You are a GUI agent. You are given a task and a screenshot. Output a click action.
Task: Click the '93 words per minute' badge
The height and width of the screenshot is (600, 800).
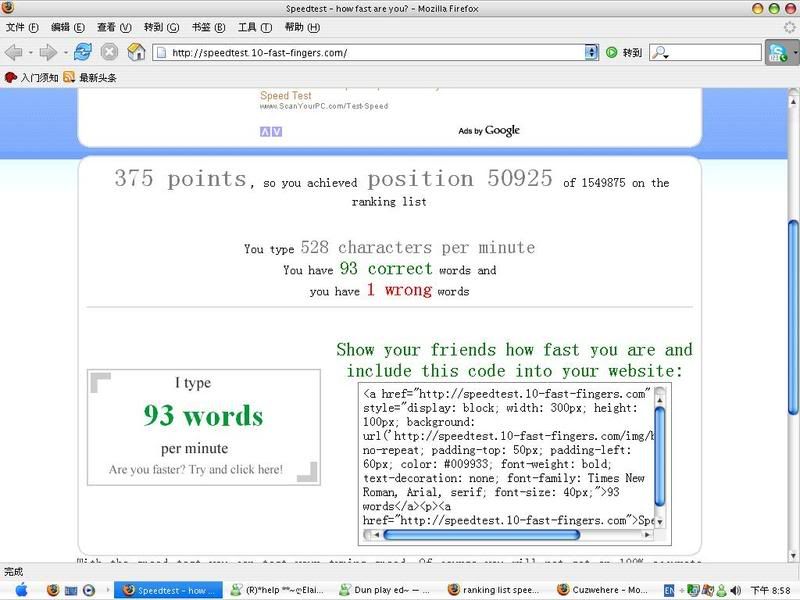click(x=204, y=427)
